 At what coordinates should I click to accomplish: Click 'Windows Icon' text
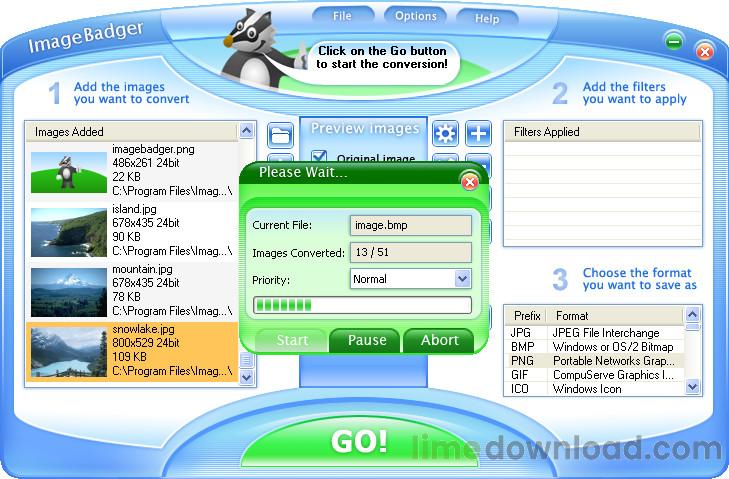point(587,389)
